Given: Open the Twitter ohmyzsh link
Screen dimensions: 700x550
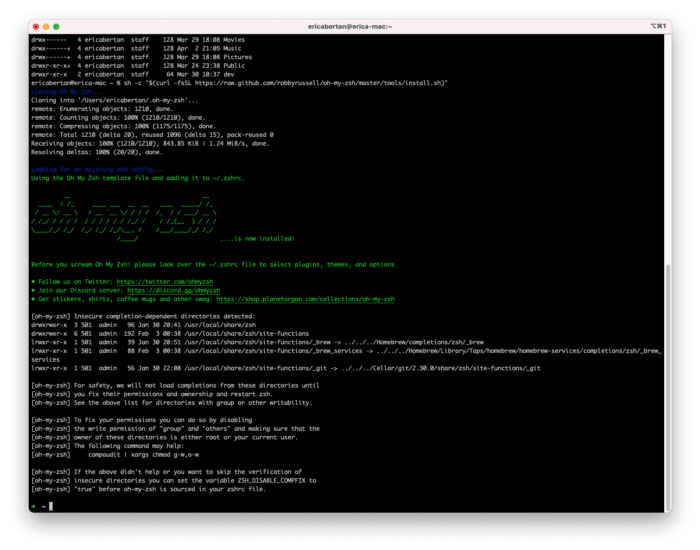Looking at the screenshot, I should pyautogui.click(x=165, y=282).
